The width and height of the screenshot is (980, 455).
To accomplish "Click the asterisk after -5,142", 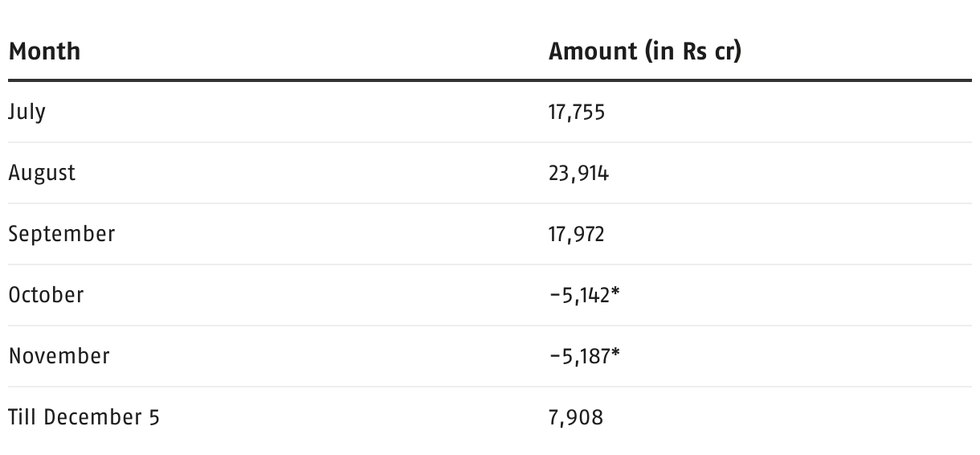I will point(615,292).
